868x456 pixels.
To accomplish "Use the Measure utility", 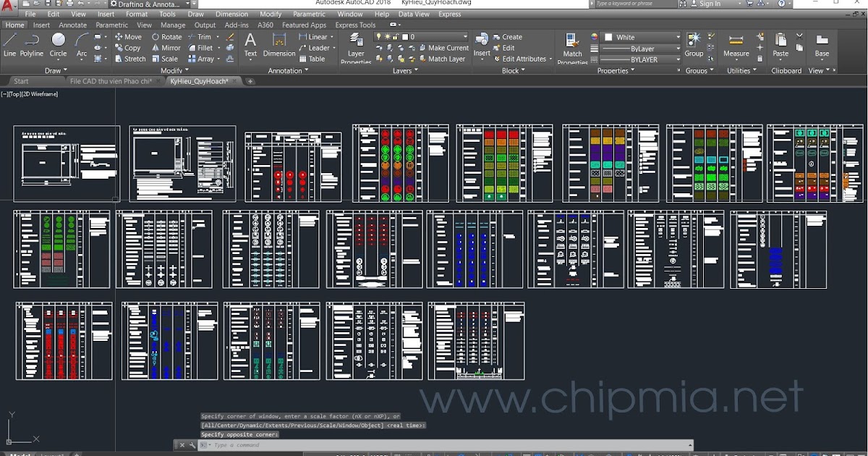I will [x=736, y=45].
